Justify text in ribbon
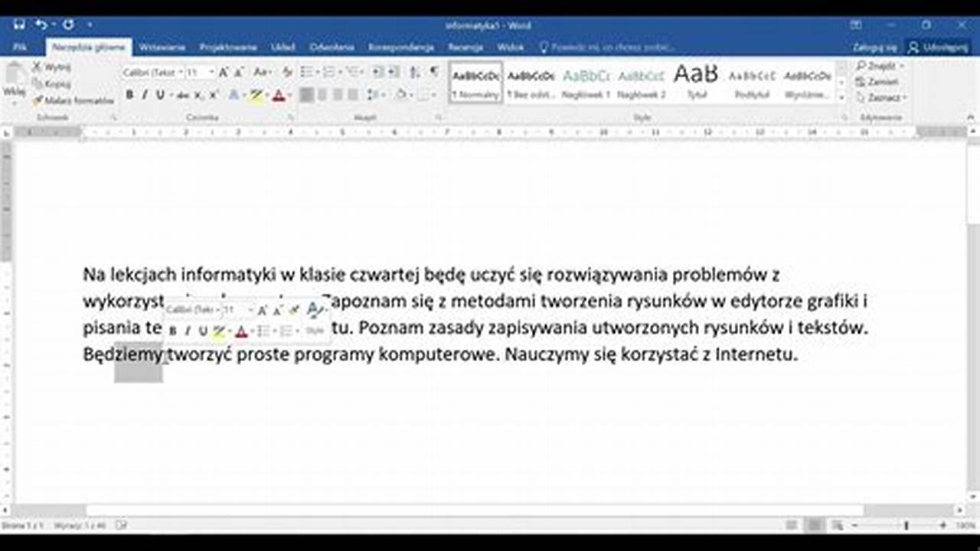Screen dimensions: 980x551 coord(353,95)
